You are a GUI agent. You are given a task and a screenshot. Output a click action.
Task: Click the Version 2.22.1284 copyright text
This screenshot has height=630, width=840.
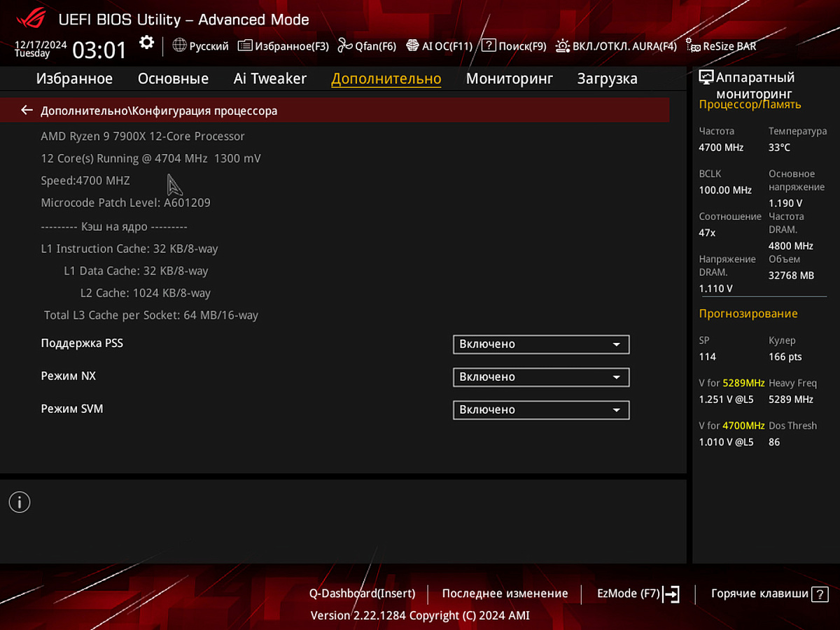click(x=420, y=615)
